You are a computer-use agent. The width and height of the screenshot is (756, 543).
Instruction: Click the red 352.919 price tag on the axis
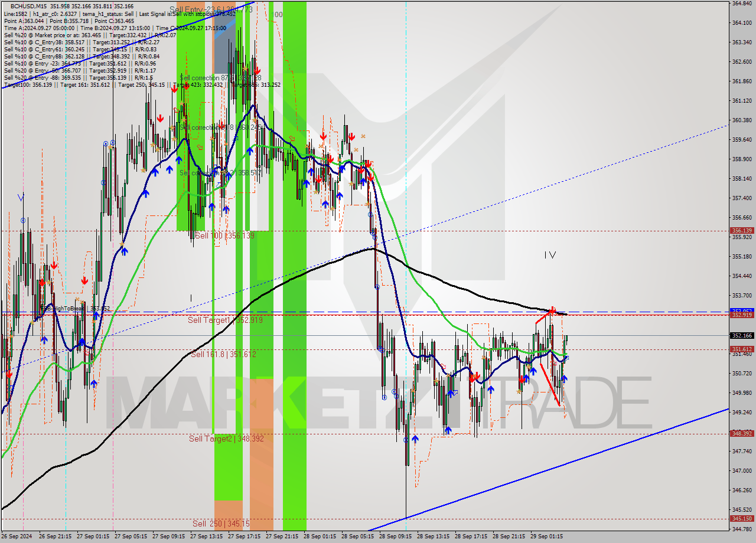742,315
